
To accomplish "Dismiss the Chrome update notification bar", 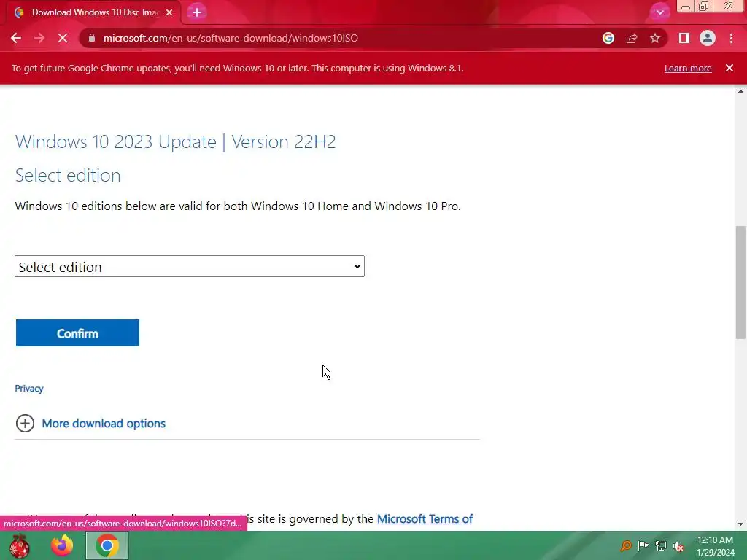I will tap(729, 68).
